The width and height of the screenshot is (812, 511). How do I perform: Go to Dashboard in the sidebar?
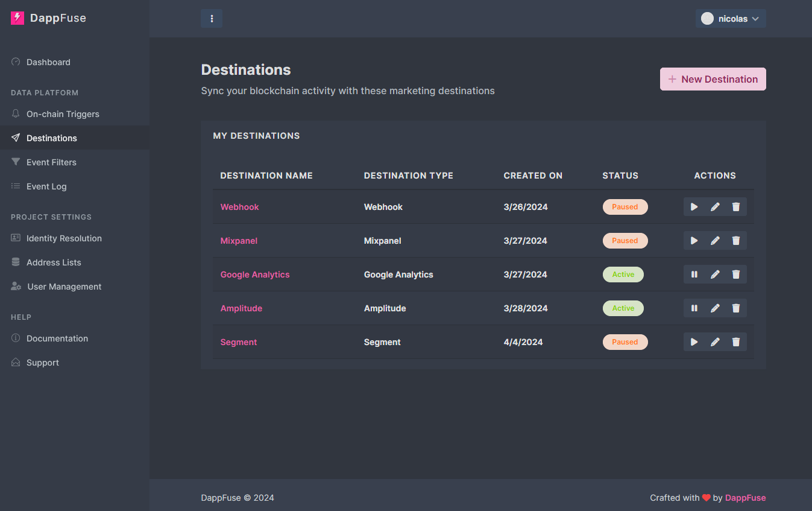pos(75,62)
